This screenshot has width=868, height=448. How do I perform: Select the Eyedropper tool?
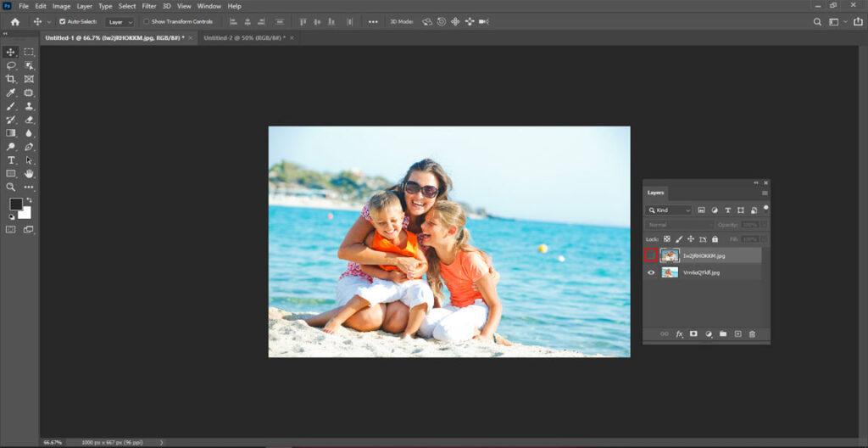pyautogui.click(x=10, y=92)
